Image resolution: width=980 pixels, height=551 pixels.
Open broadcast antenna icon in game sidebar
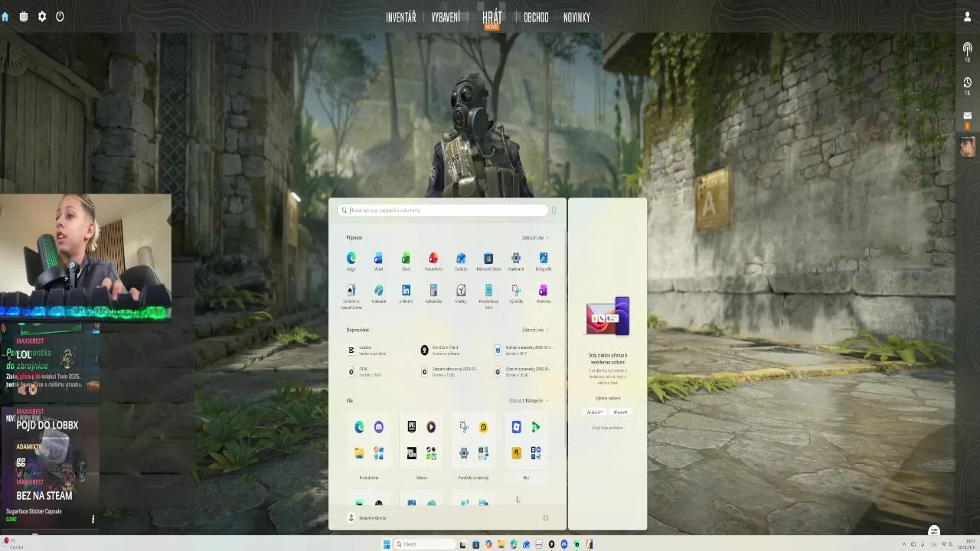(967, 51)
